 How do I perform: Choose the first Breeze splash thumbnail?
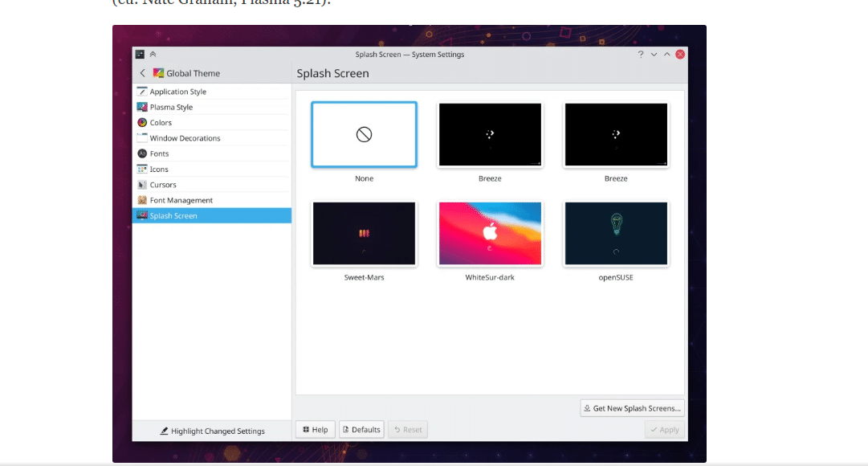(x=490, y=135)
